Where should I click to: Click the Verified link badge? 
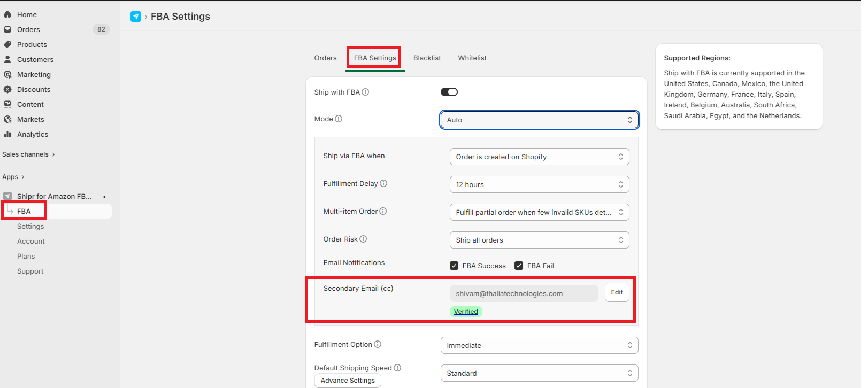click(x=466, y=312)
